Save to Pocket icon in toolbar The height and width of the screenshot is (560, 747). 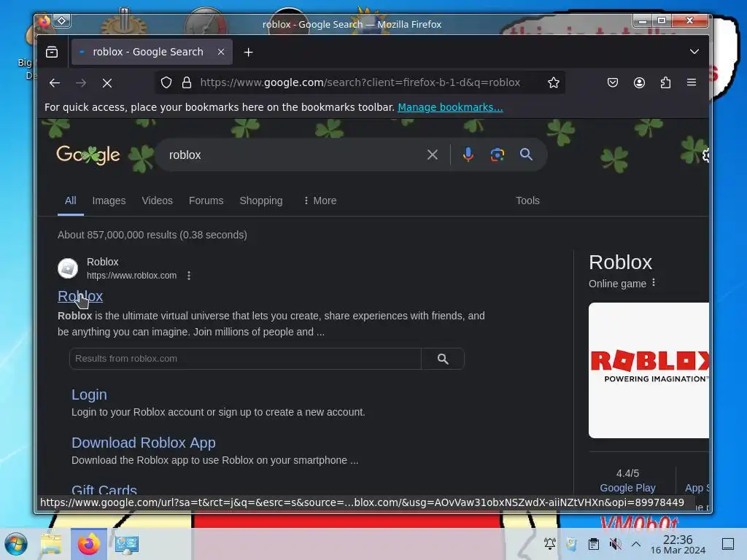613,83
